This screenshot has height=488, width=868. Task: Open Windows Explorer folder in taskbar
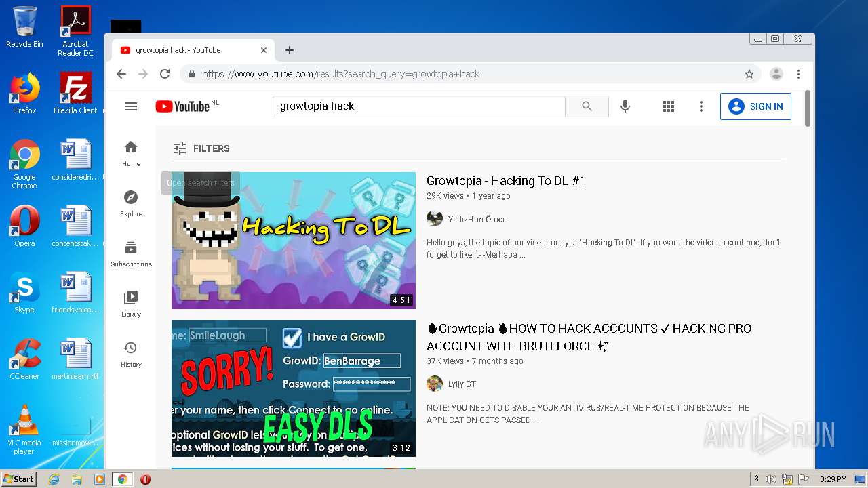(x=77, y=479)
